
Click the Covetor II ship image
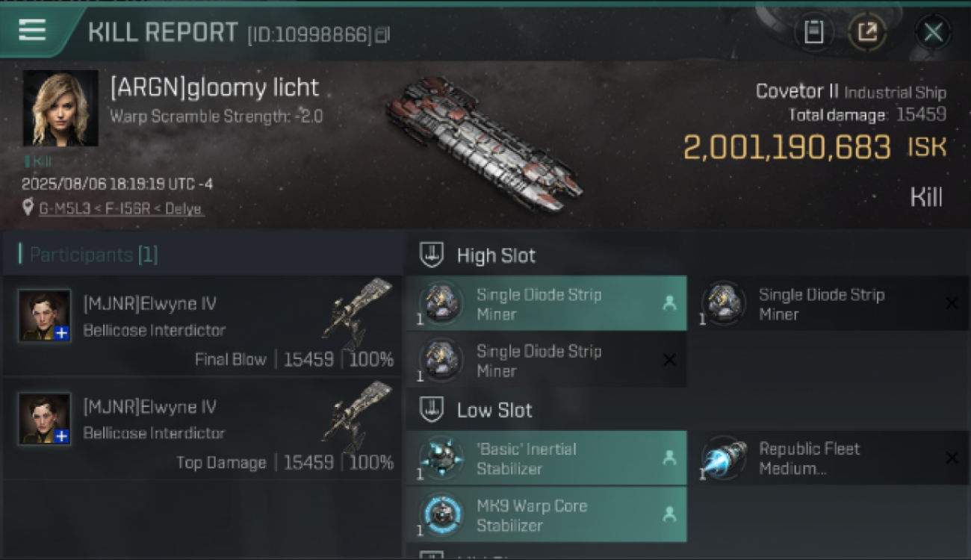tap(484, 143)
